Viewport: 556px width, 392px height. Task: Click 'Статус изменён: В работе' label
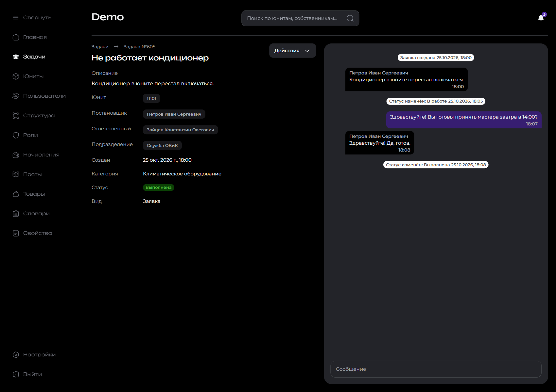(436, 101)
